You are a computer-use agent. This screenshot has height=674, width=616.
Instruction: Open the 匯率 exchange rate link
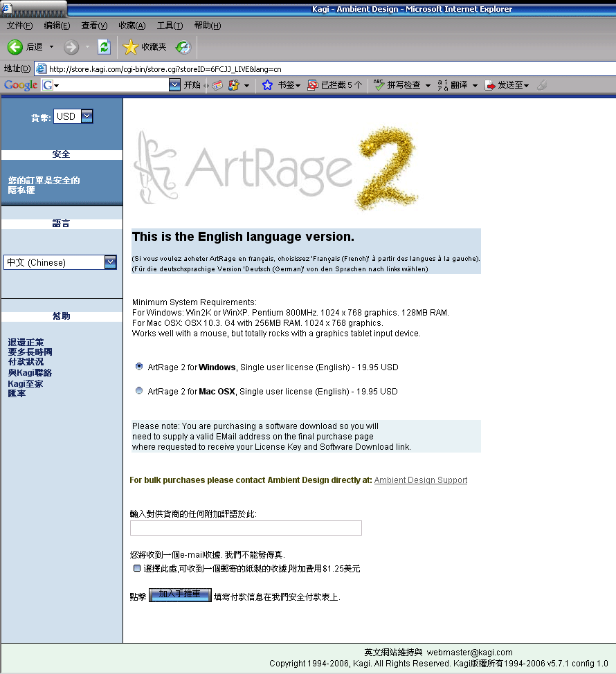click(x=17, y=393)
